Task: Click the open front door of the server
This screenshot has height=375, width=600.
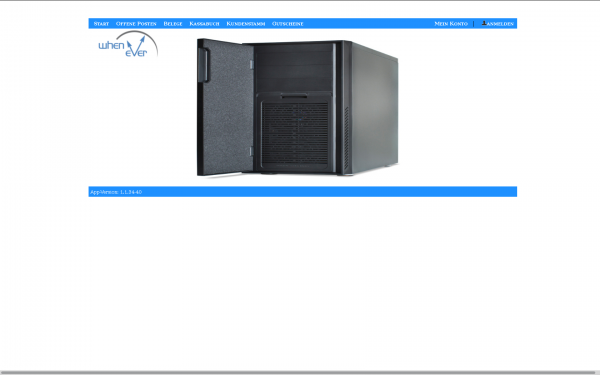Action: coord(225,107)
